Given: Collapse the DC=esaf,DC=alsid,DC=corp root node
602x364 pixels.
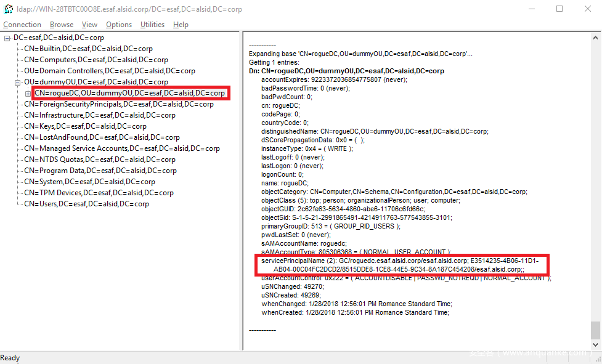Looking at the screenshot, I should point(7,38).
